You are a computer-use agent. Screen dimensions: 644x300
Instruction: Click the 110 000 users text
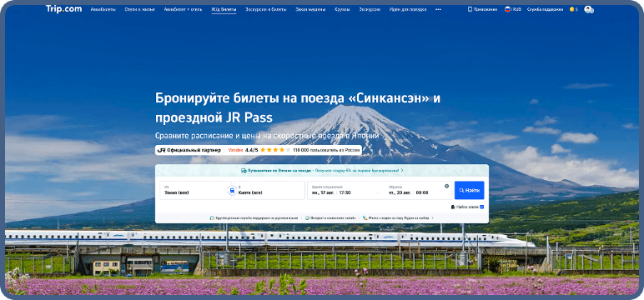[x=326, y=150]
